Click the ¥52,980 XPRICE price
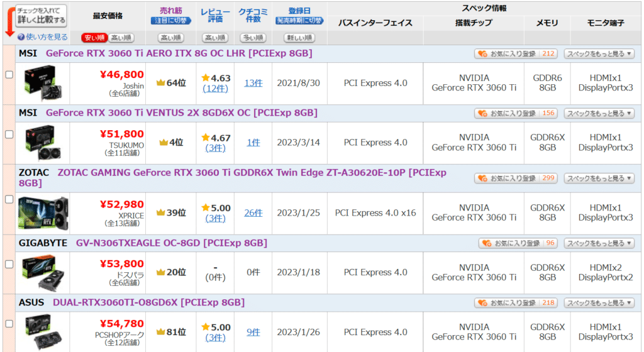 tap(122, 204)
